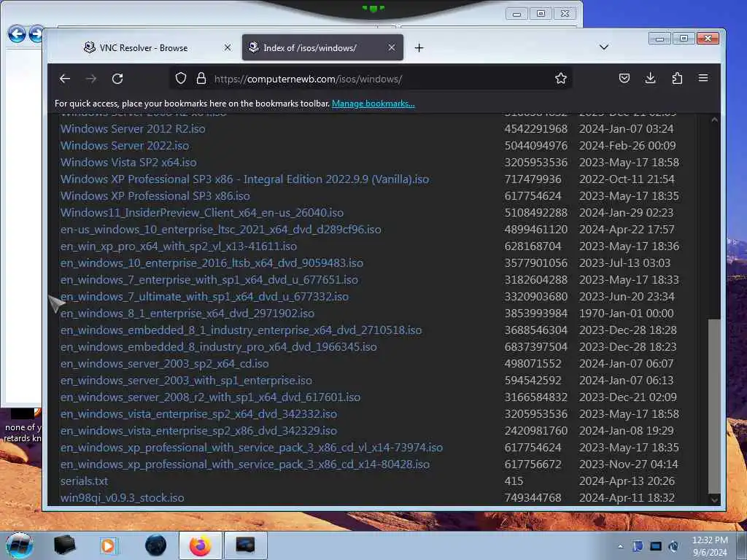
Task: Open the Action Center flag tray icon
Action: click(638, 546)
